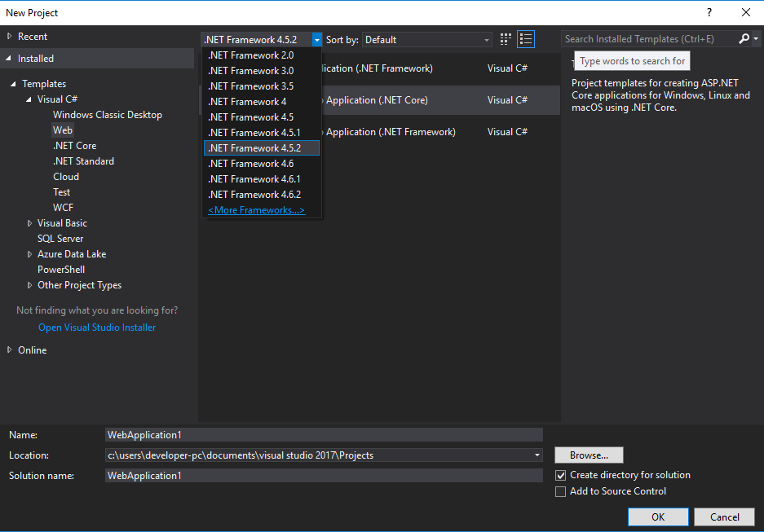The image size is (764, 532).
Task: Click the Location path field
Action: pos(319,455)
